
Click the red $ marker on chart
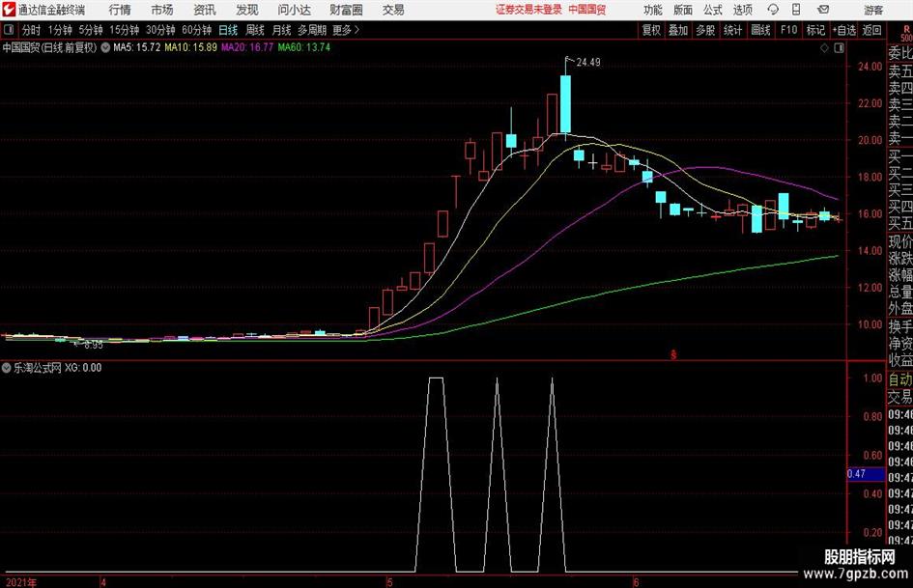[x=673, y=354]
